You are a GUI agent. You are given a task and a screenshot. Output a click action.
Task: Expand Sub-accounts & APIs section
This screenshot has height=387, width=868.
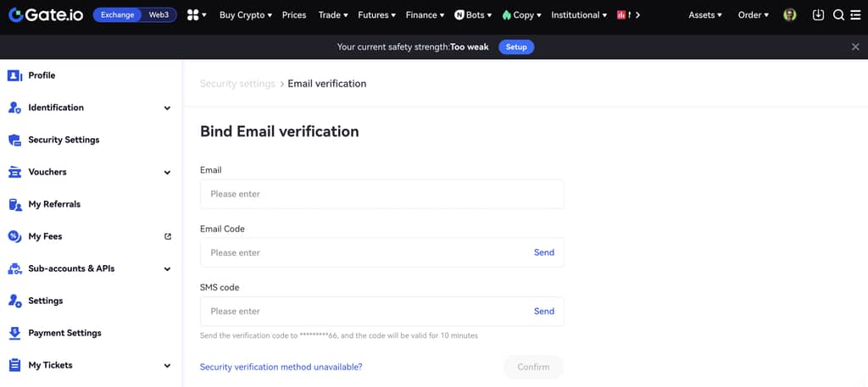pos(167,268)
